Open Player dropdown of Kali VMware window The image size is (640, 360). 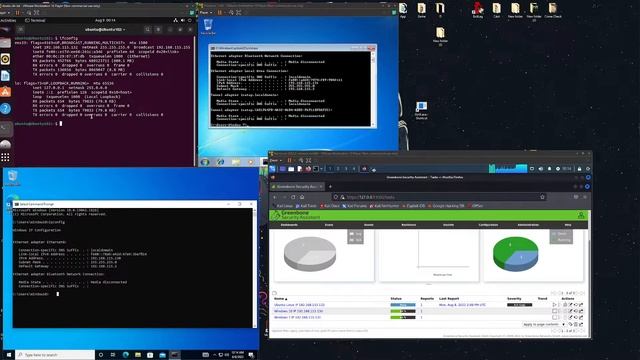tap(276, 160)
